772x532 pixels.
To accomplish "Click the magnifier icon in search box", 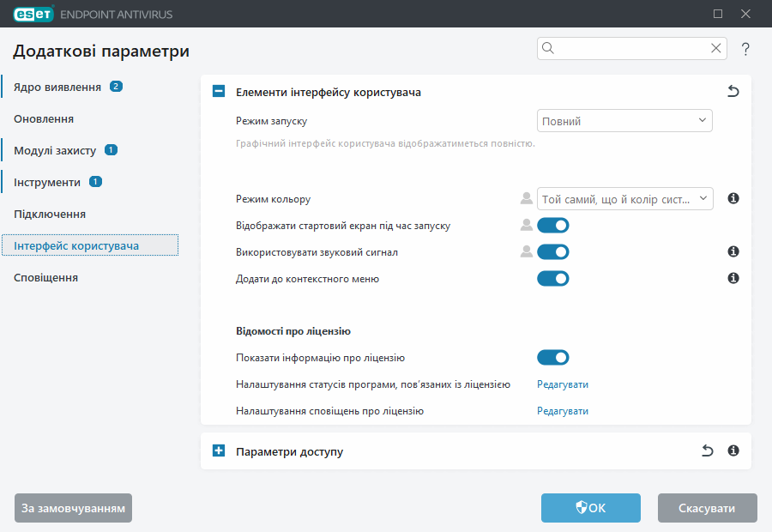I will [548, 48].
